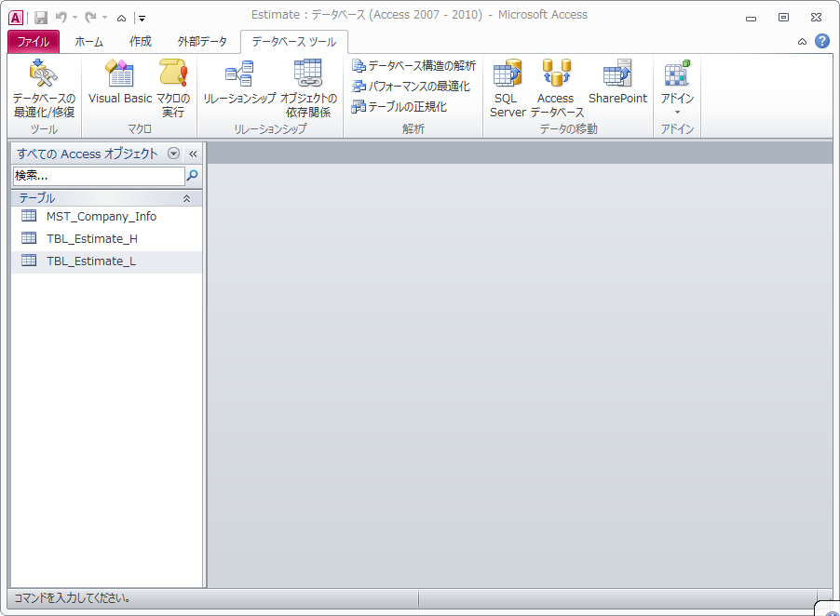Select the TBL_Estimate_H table
This screenshot has height=616, width=840.
106,239
